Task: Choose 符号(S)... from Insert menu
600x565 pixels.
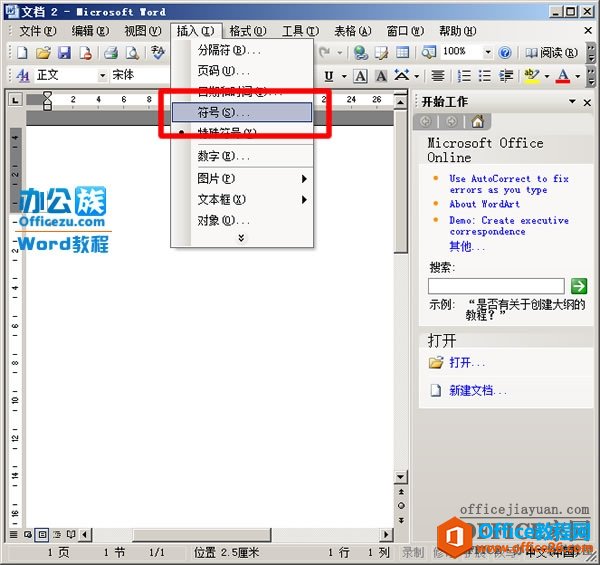Action: click(242, 112)
